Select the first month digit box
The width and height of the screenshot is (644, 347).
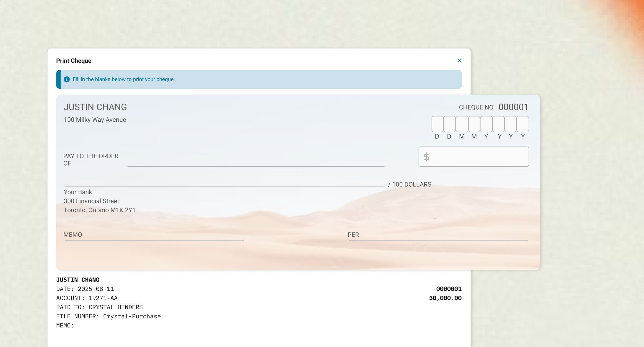tap(462, 124)
